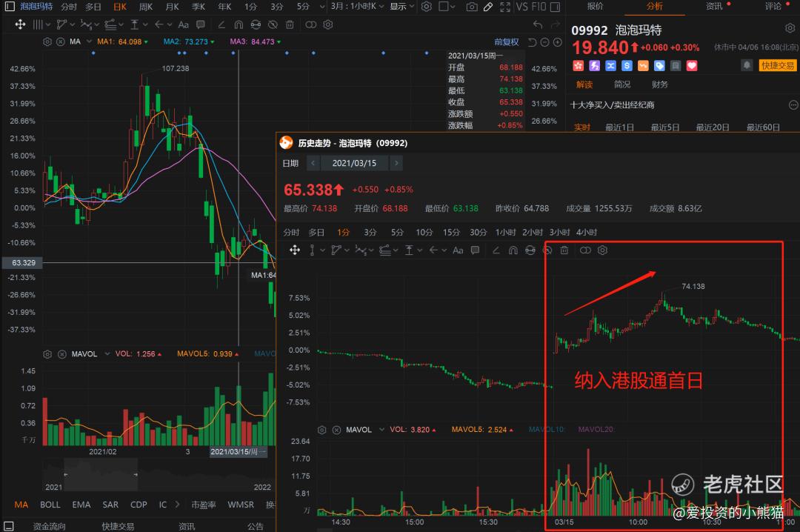Remove the MA indicator with its X icon
The height and width of the screenshot is (532, 800).
click(x=60, y=41)
